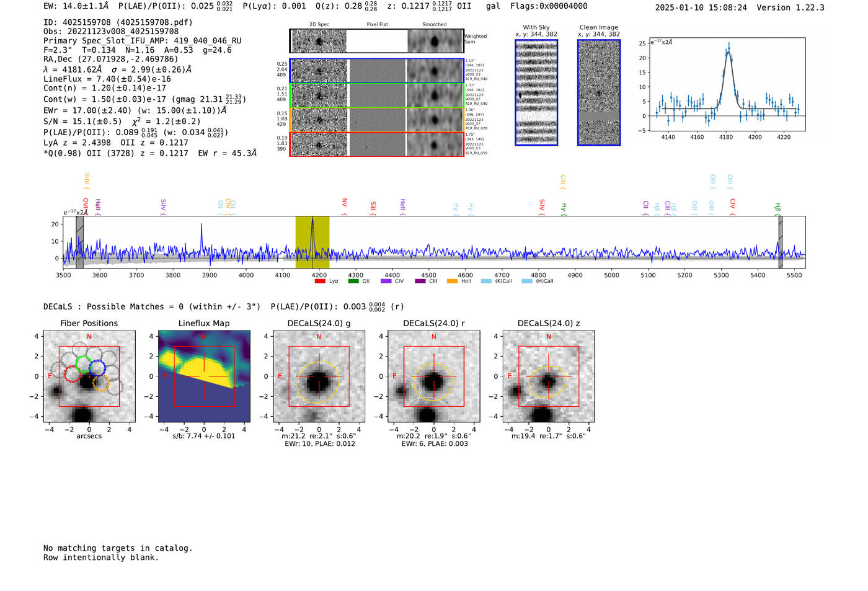Click the (K)CaII legend swatch
The height and width of the screenshot is (591, 868).
pyautogui.click(x=486, y=281)
